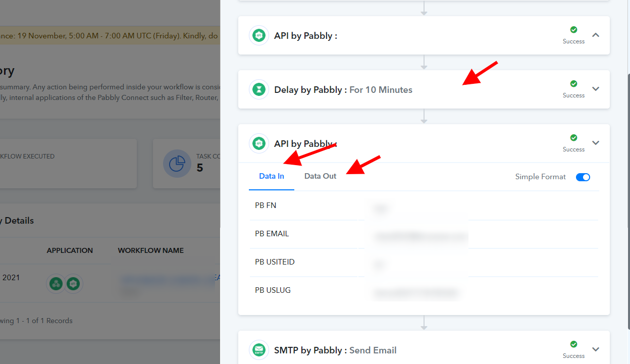
Task: Switch to the Data Out tab
Action: 321,176
